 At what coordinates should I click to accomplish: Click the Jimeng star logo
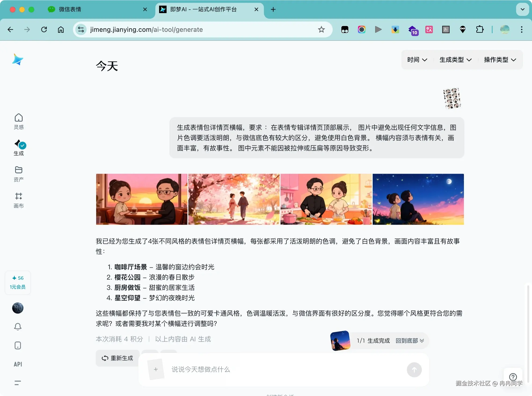[x=18, y=59]
